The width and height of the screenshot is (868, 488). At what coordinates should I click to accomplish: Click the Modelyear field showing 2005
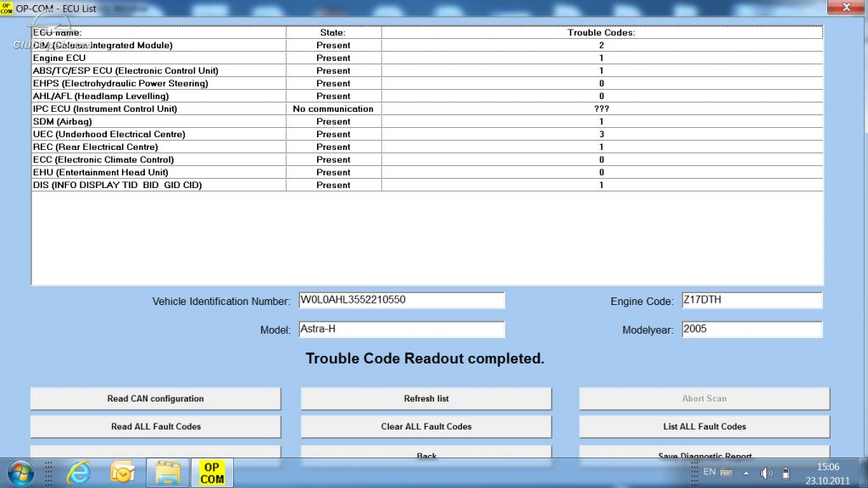[752, 330]
